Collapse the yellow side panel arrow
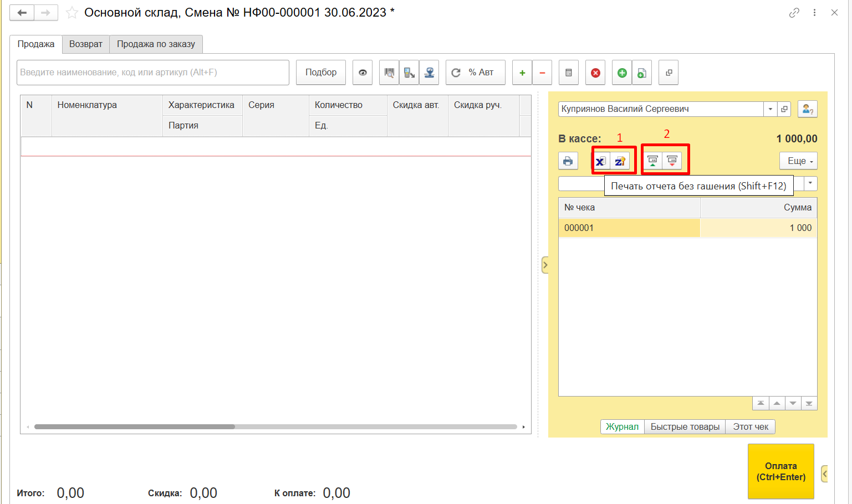Viewport: 852px width, 504px height. 545,265
